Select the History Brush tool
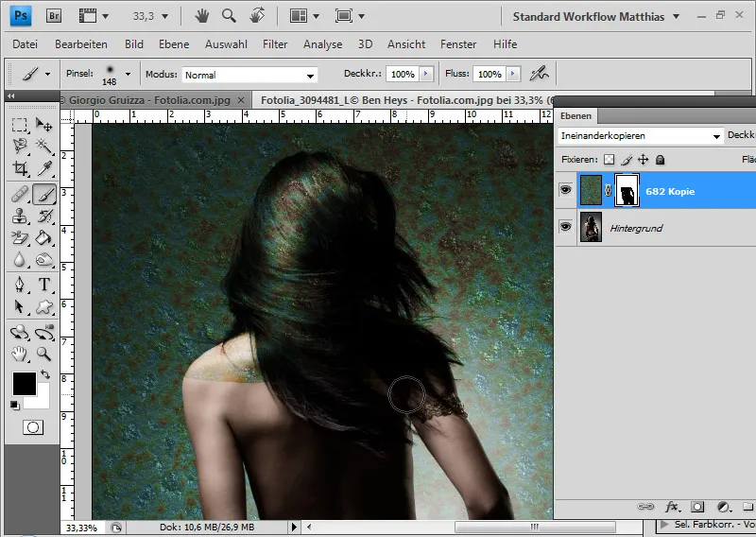756x537 pixels. 44,217
